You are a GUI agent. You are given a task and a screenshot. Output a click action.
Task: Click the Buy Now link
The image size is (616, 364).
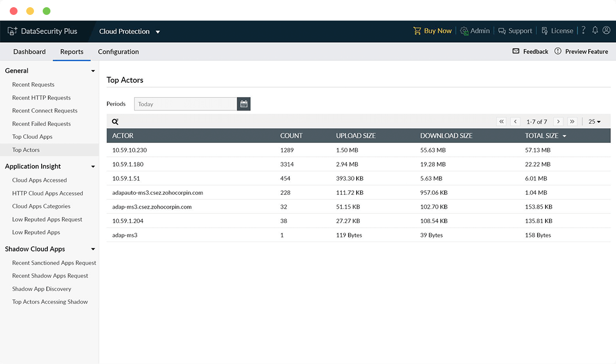coord(437,30)
